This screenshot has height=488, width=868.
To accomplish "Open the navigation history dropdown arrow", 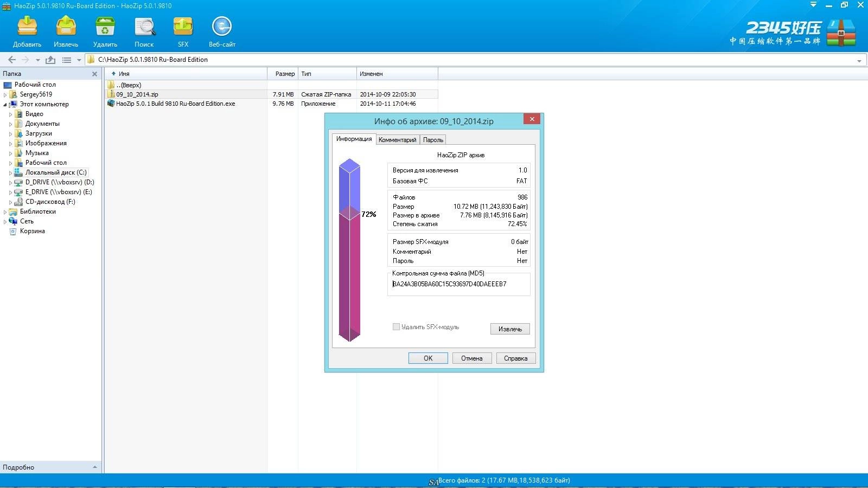I will 37,60.
